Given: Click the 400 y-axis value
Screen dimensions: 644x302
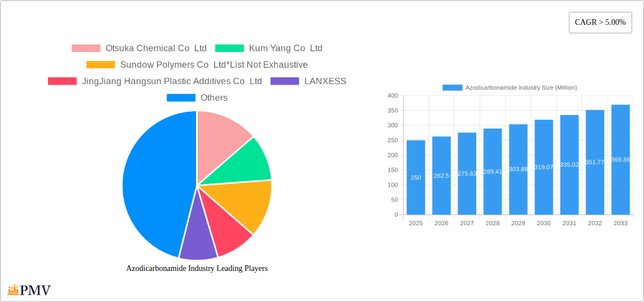Looking at the screenshot, I should [393, 95].
